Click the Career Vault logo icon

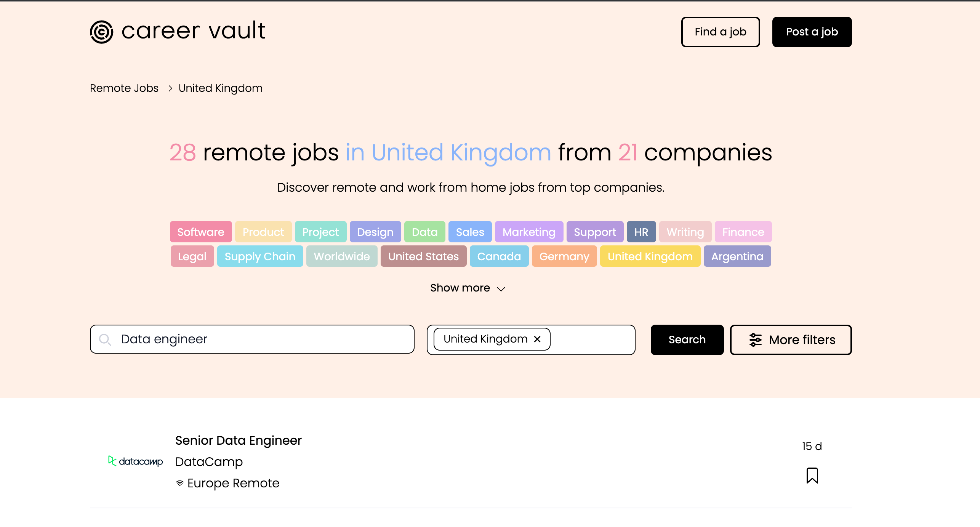pos(101,32)
